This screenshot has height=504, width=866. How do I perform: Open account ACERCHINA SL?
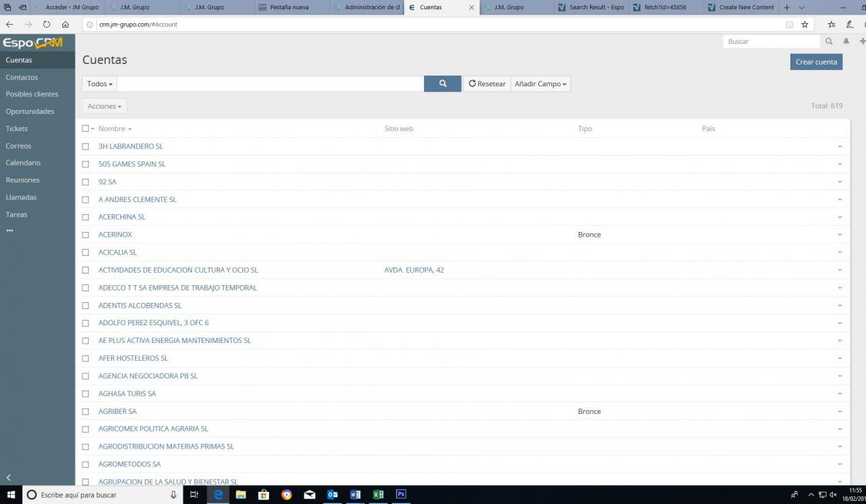pyautogui.click(x=122, y=217)
